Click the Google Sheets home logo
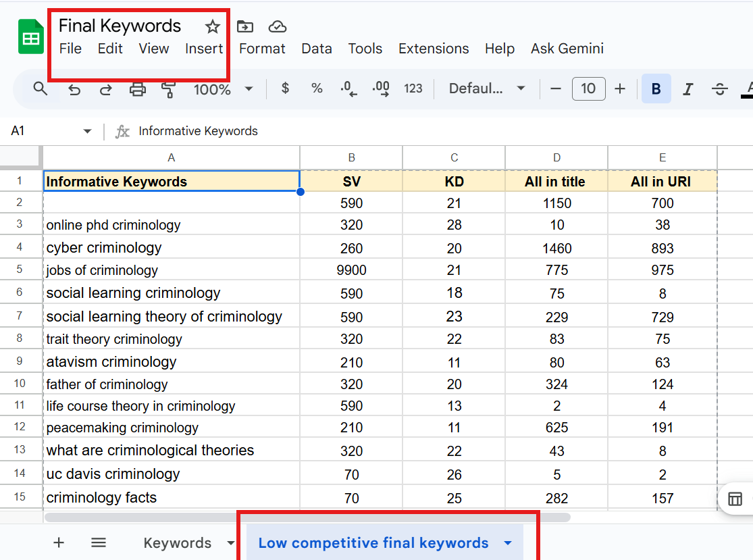This screenshot has height=560, width=753. [x=30, y=37]
